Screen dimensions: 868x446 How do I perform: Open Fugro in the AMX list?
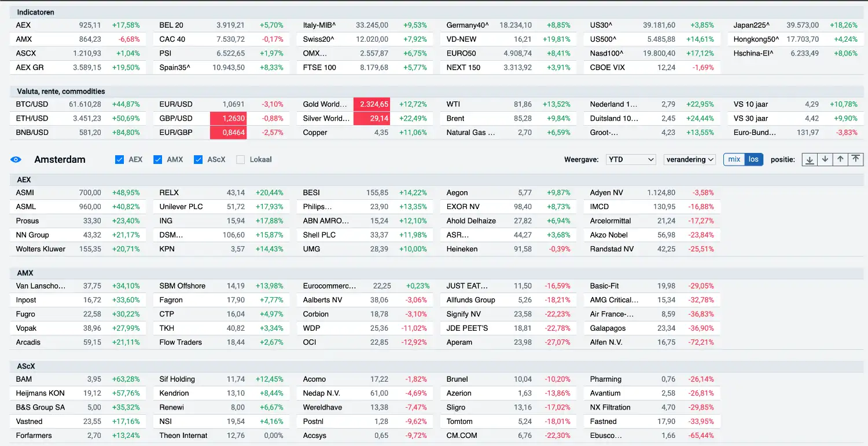point(25,315)
